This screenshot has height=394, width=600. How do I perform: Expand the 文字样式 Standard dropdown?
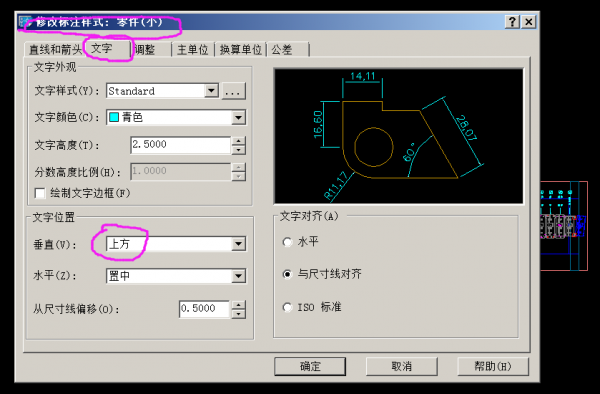point(211,91)
